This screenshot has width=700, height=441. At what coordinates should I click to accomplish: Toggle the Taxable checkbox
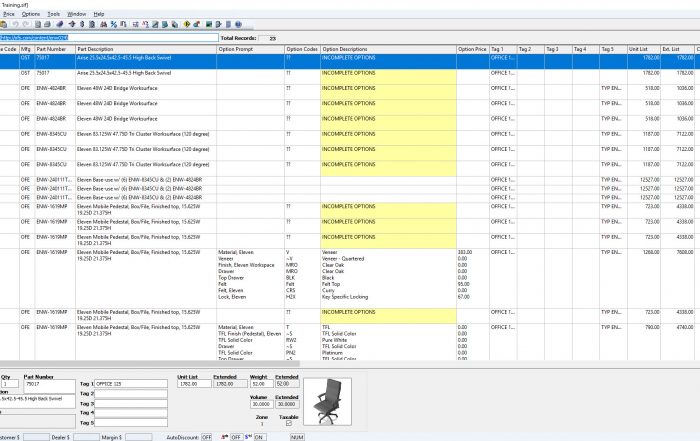(x=289, y=423)
